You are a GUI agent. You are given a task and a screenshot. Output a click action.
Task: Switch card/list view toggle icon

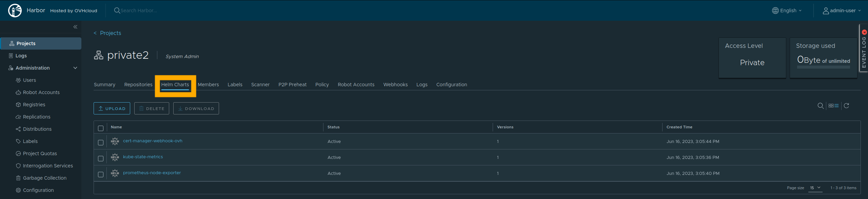coord(833,106)
